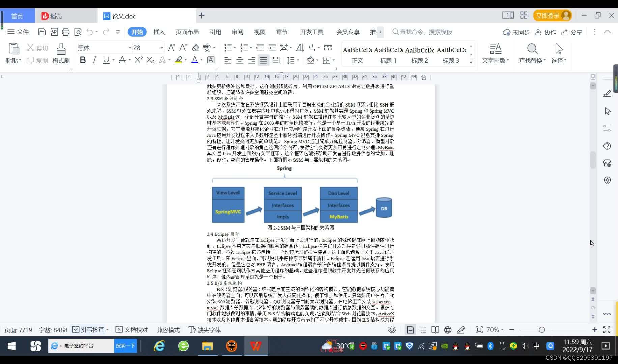618x364 pixels.
Task: Toggle character border button
Action: (x=211, y=60)
